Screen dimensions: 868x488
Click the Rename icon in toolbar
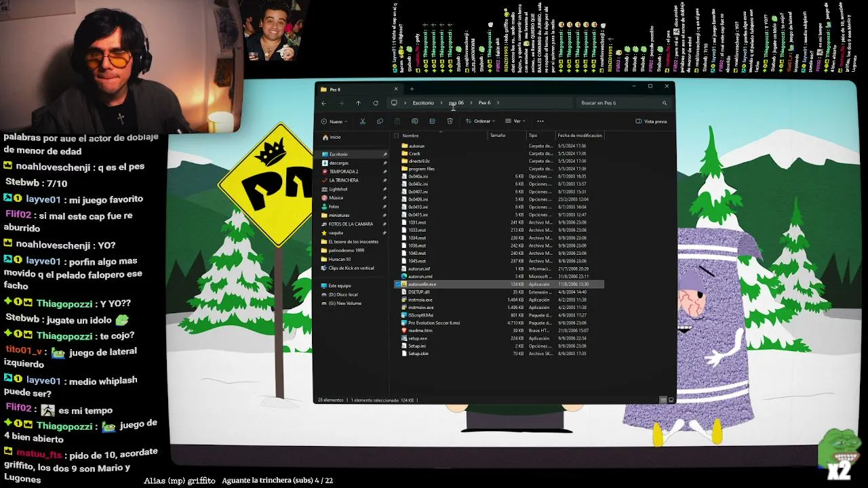(x=414, y=121)
